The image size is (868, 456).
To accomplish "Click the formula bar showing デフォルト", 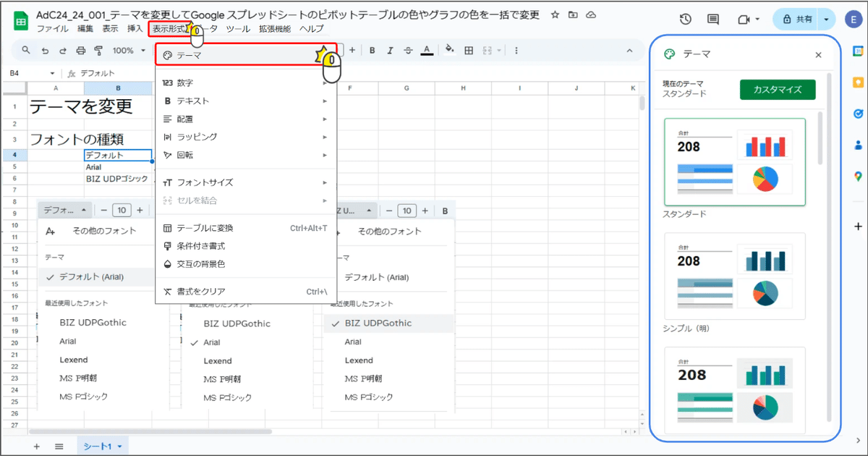I will [x=354, y=73].
